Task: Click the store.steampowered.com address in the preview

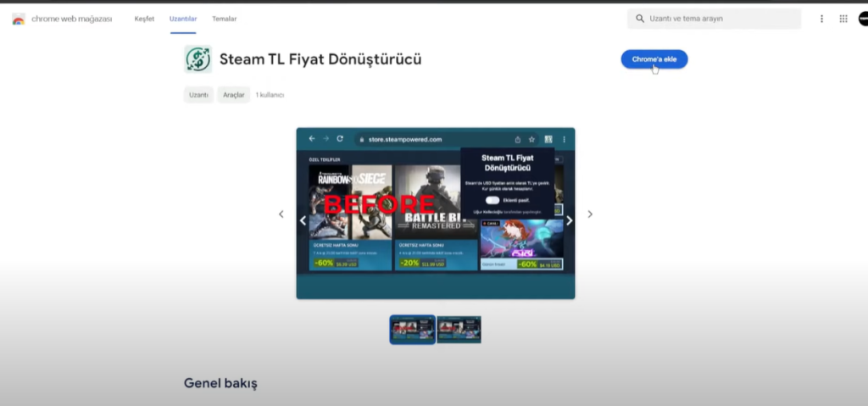Action: pos(405,140)
